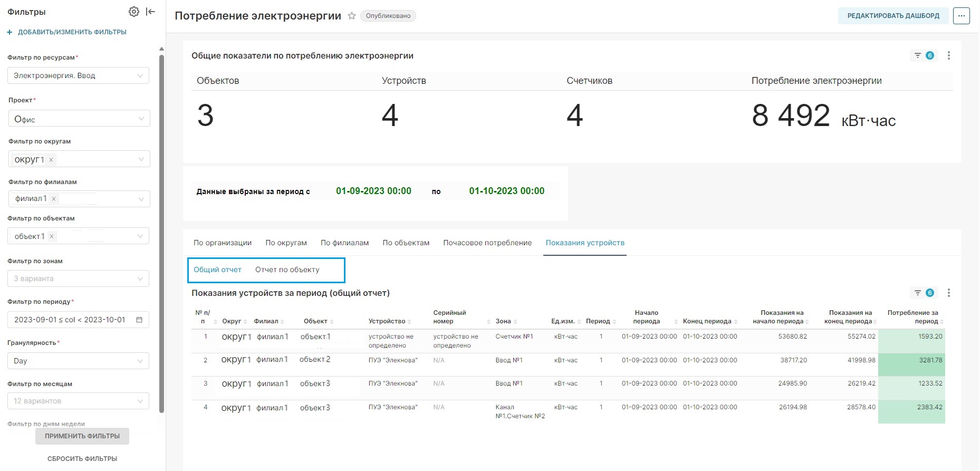Click period filter date range field

pos(78,320)
